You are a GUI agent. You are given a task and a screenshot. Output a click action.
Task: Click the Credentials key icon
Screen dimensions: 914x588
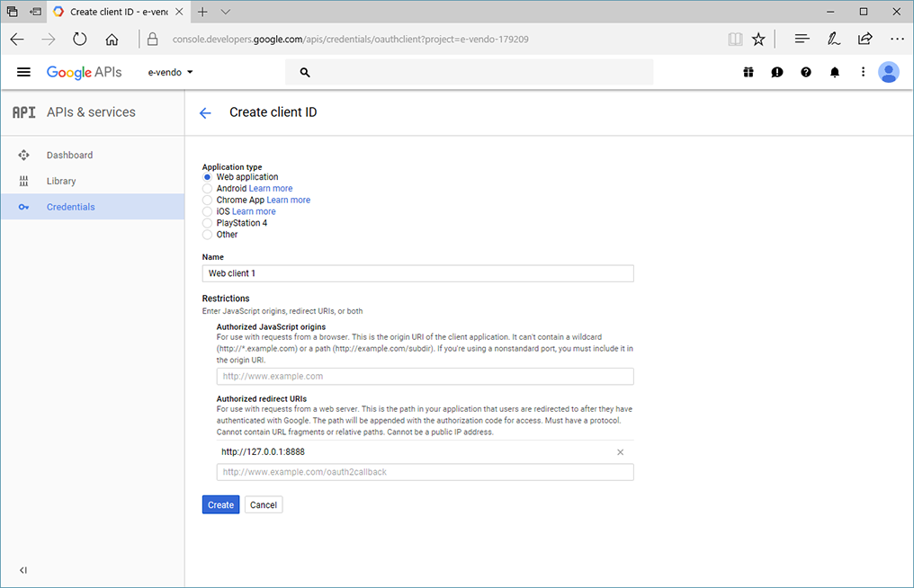(23, 207)
